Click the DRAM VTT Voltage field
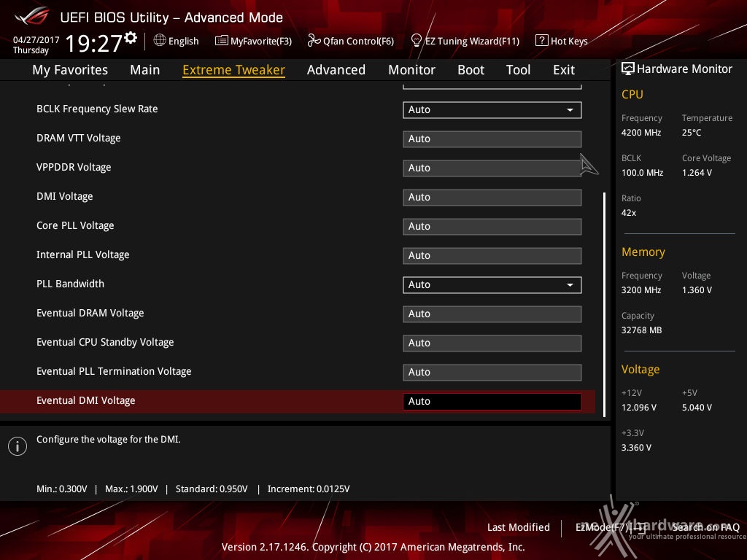747x560 pixels. [x=492, y=139]
